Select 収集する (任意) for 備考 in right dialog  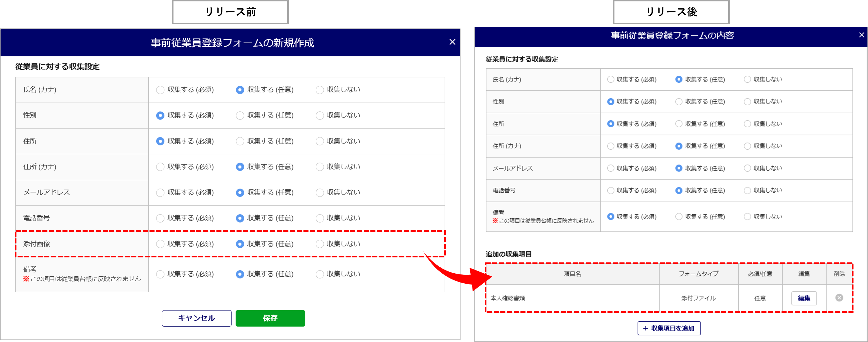[679, 217]
